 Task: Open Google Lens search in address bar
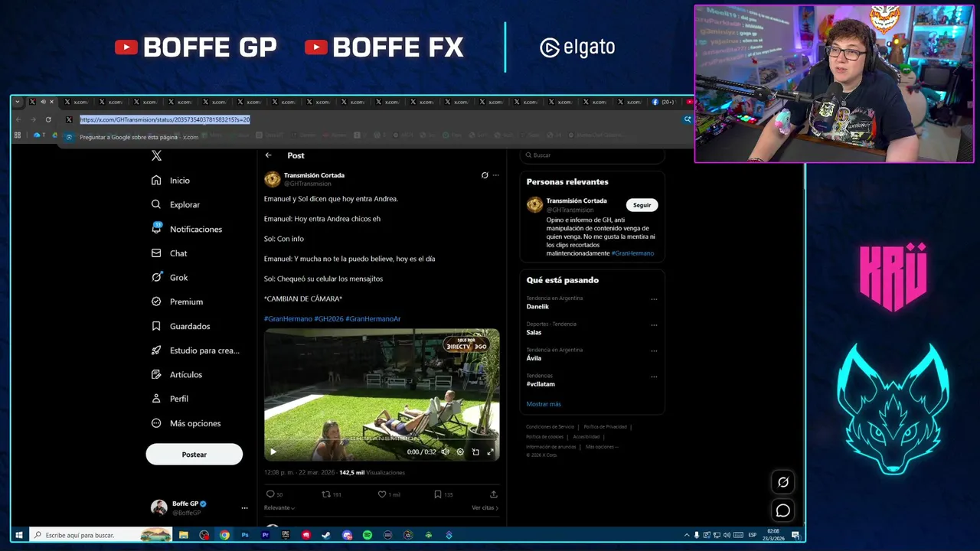[x=688, y=119]
